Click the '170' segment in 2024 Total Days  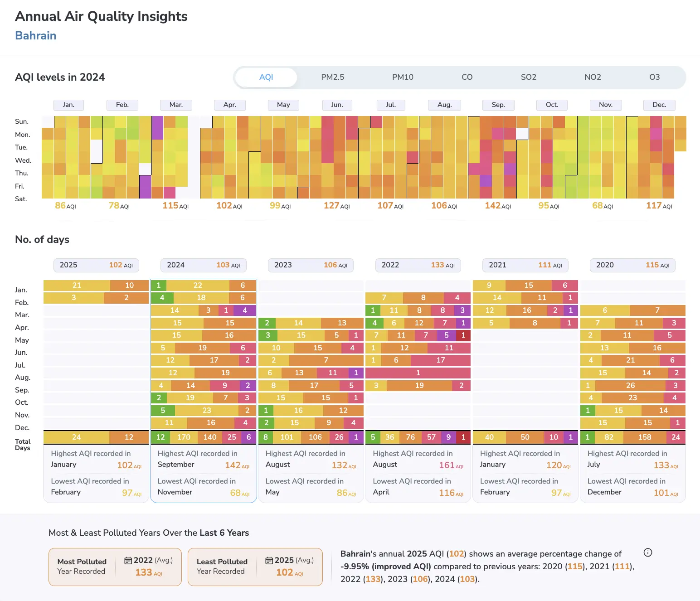(184, 437)
